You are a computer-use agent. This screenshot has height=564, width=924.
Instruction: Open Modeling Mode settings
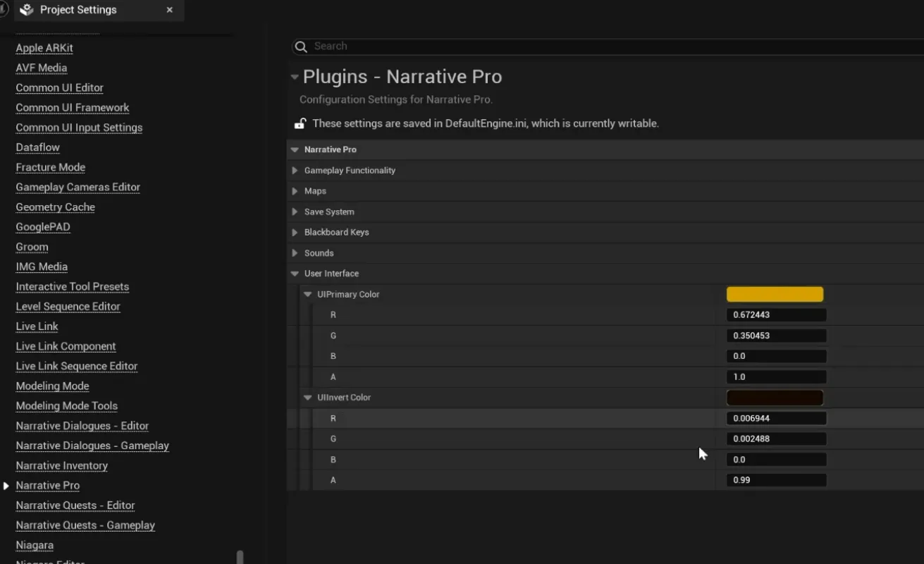52,386
